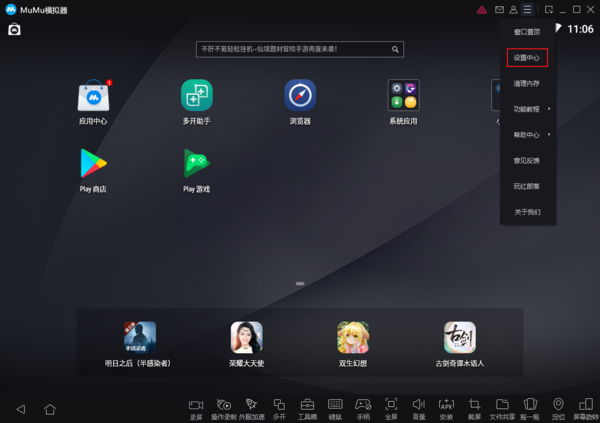This screenshot has width=600, height=423.
Task: Open recommended game 明日之后
Action: [x=139, y=338]
